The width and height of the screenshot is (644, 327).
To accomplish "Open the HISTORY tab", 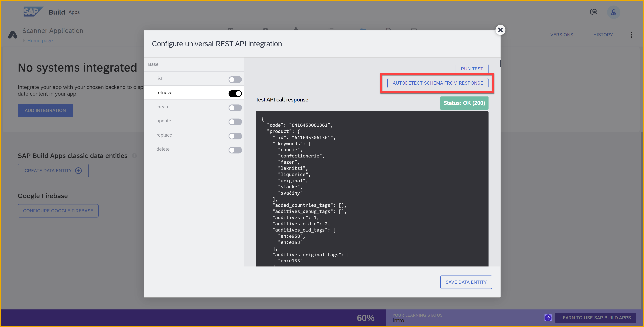I will click(x=603, y=35).
